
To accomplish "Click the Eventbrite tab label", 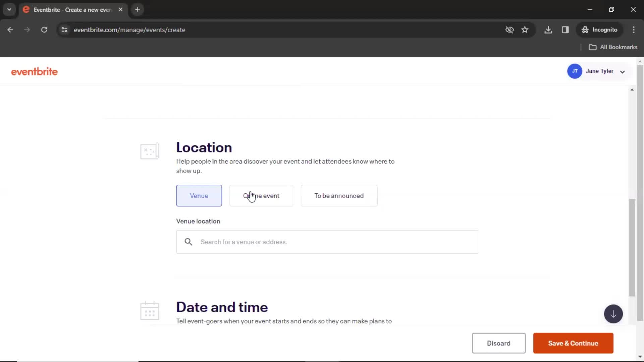I will pos(72,10).
